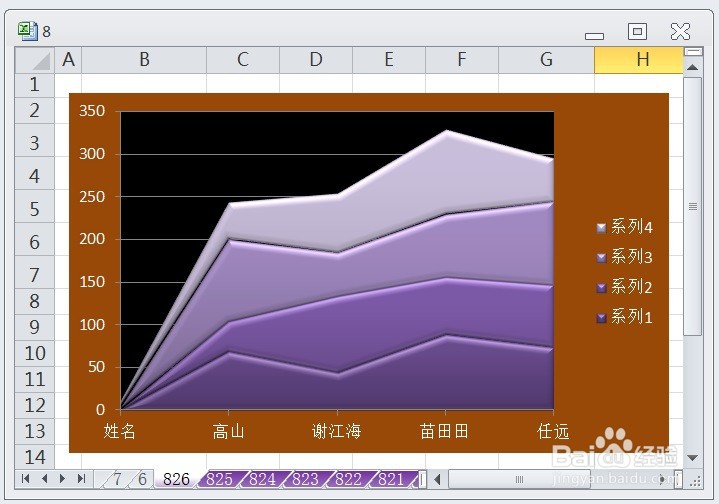This screenshot has height=504, width=719.
Task: Switch to sheet tab 825
Action: [x=219, y=479]
